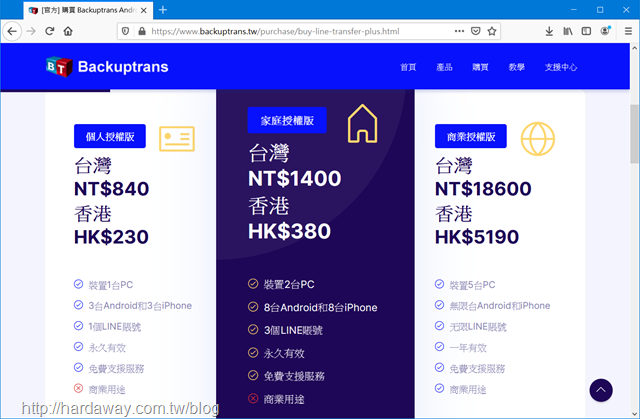Viewport: 640px width, 419px height.
Task: Click the Backuptrans BT cube logo
Action: click(60, 67)
